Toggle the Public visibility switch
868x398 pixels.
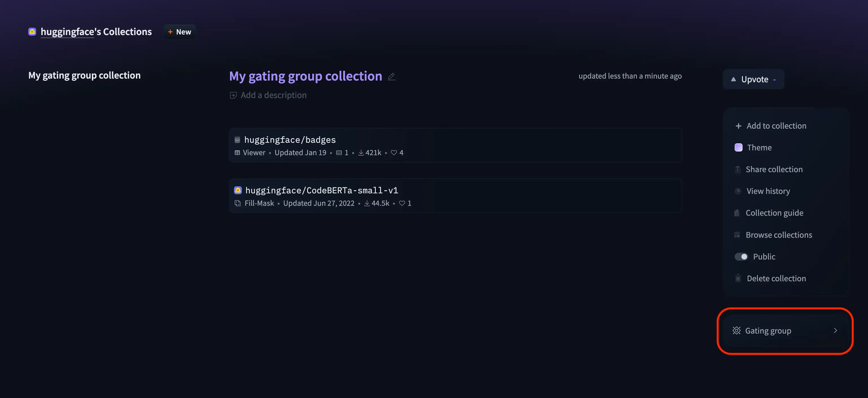click(x=741, y=257)
